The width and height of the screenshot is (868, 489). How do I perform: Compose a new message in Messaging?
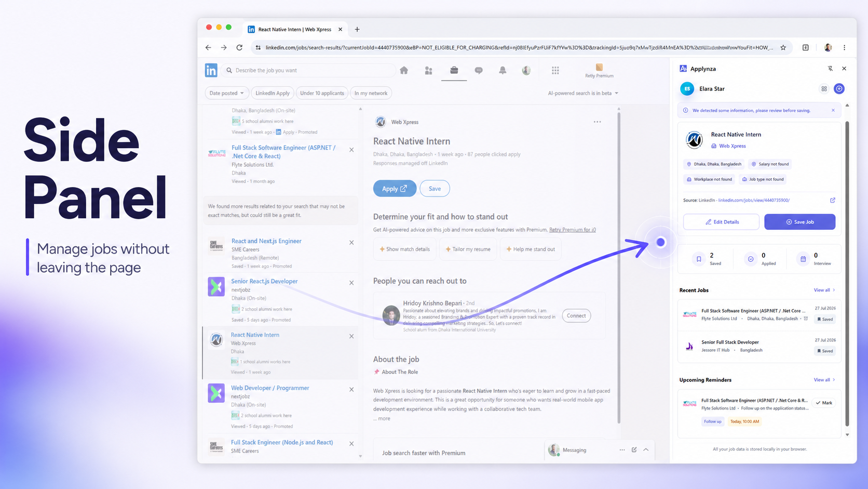click(634, 450)
